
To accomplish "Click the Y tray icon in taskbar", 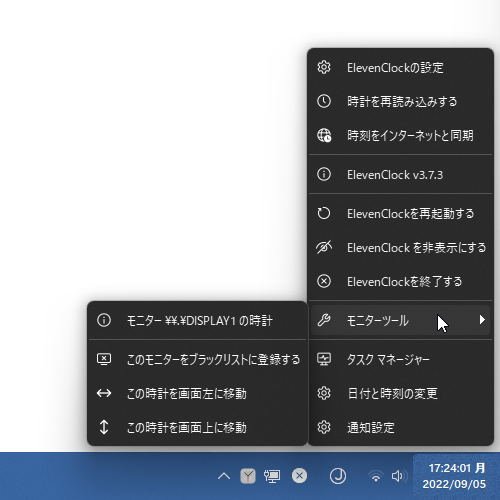I will click(x=248, y=476).
